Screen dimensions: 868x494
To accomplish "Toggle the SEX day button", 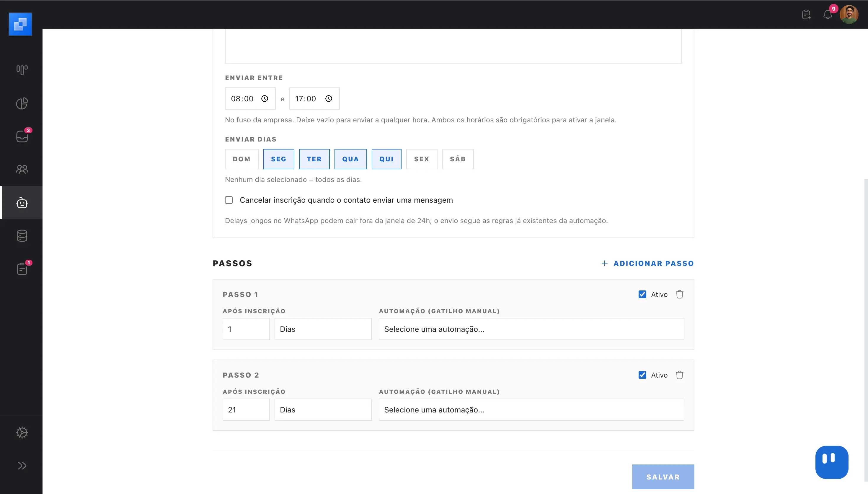I will pos(422,159).
